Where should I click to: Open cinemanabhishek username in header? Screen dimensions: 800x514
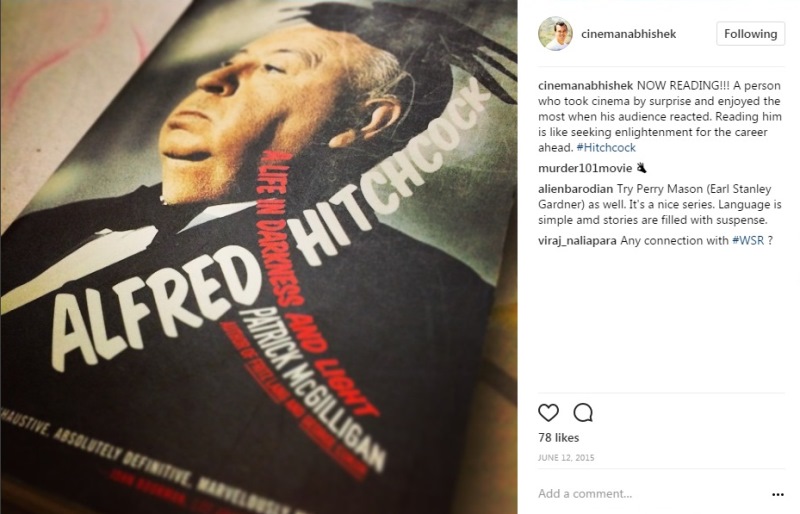click(629, 34)
